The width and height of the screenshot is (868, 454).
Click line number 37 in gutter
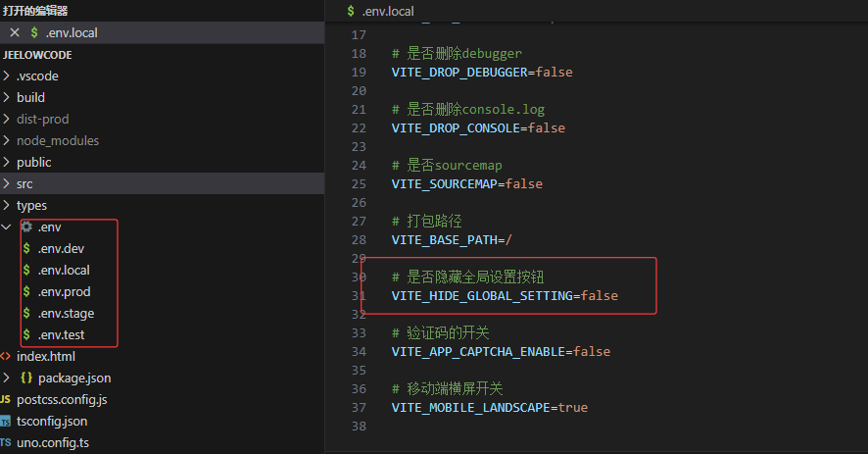(x=358, y=407)
